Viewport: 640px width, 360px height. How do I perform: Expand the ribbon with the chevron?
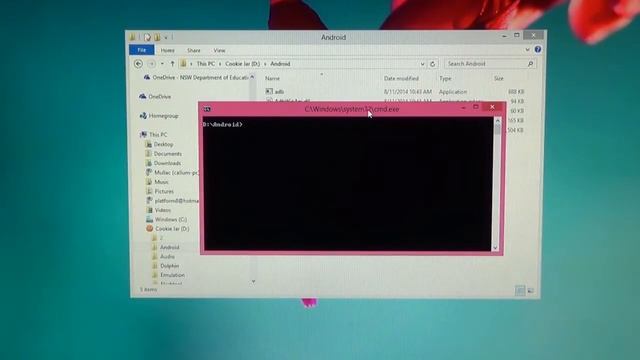527,49
